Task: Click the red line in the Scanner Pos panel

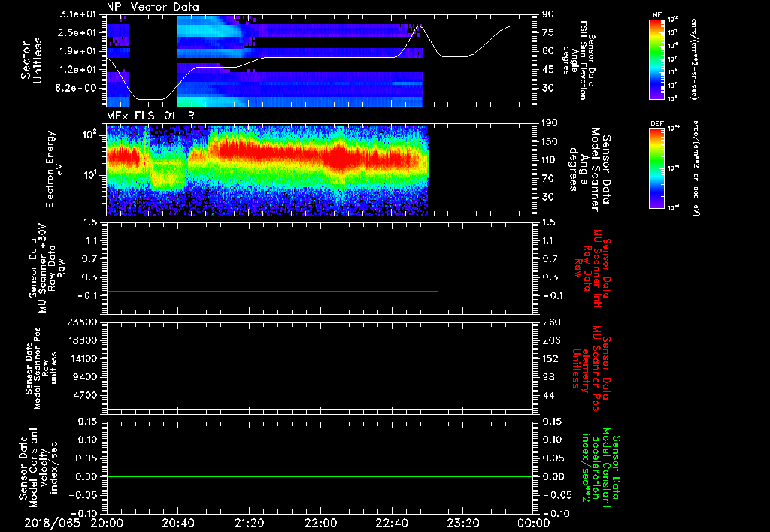Action: point(271,382)
